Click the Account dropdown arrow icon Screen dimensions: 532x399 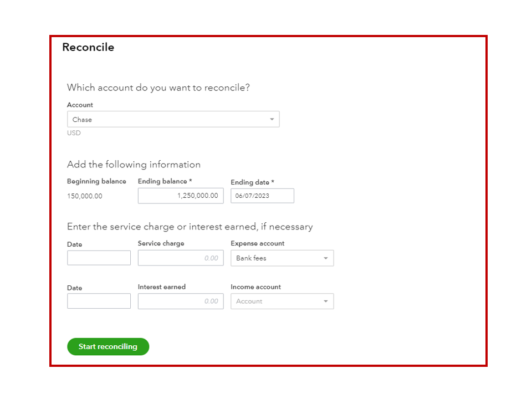point(272,120)
